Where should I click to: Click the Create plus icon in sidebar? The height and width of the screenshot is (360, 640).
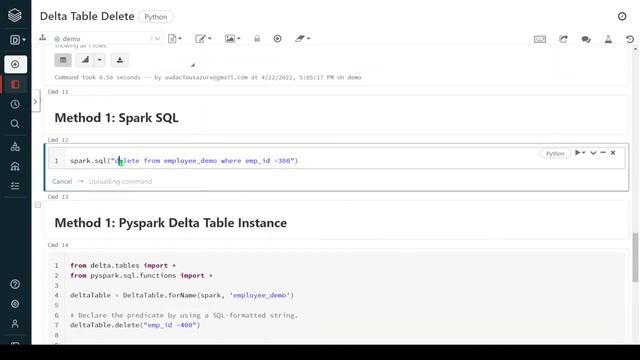click(x=16, y=64)
